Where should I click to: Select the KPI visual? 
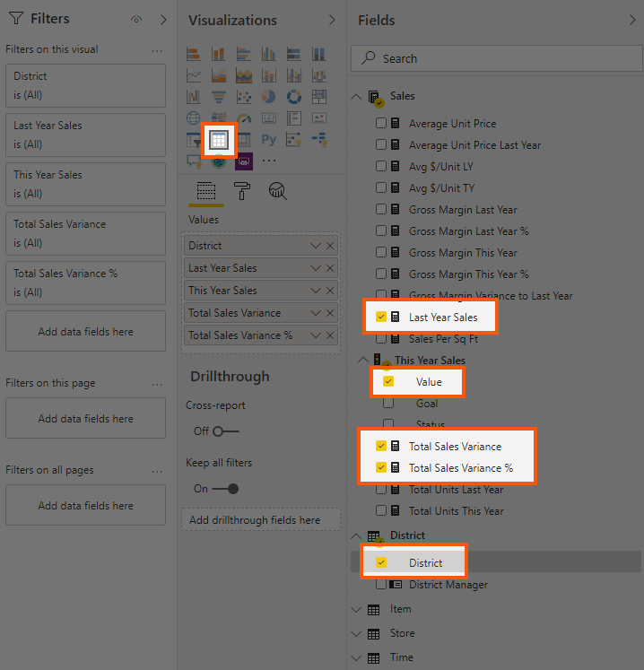319,117
